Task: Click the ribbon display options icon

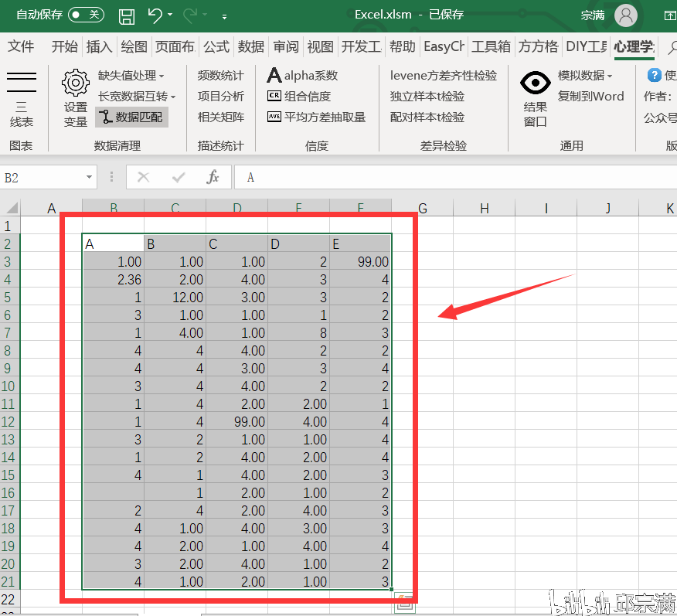Action: pos(670,15)
